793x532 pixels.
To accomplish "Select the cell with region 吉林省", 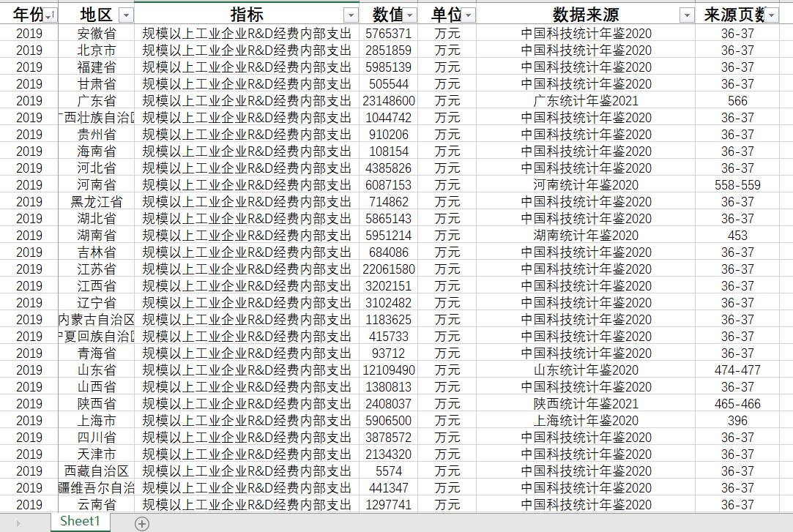I will tap(97, 252).
